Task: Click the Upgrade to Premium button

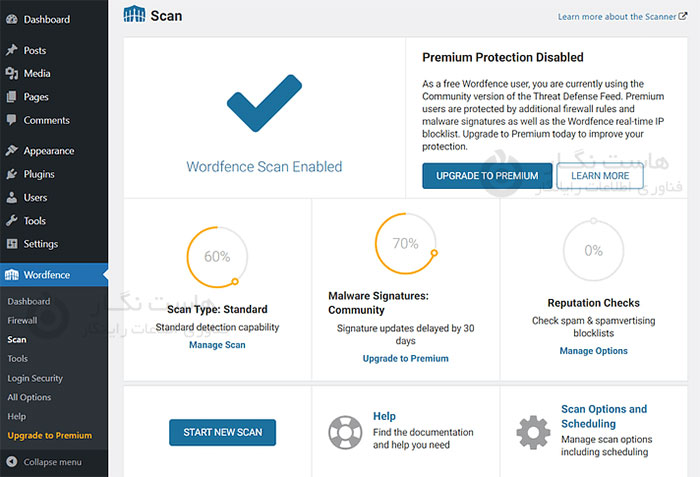Action: point(487,176)
